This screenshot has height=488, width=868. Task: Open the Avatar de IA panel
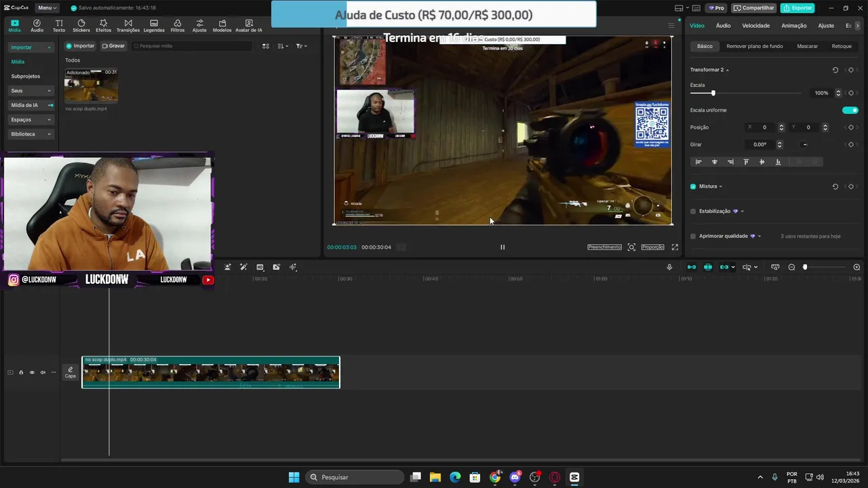tap(248, 26)
